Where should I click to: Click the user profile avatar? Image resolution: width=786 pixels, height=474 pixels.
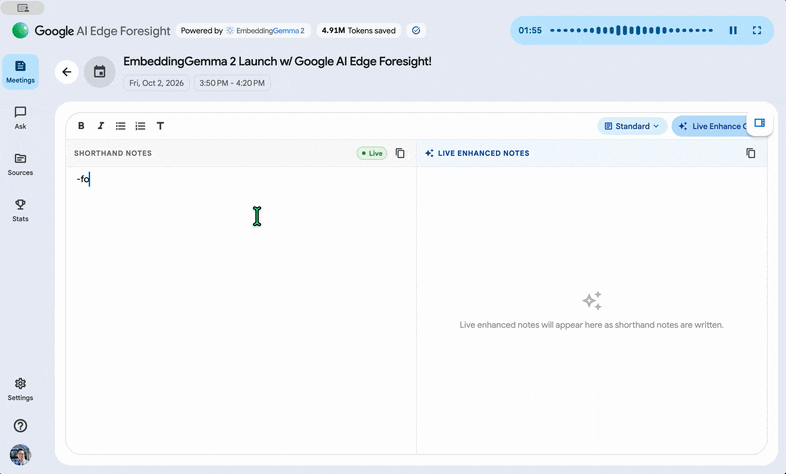coord(21,454)
